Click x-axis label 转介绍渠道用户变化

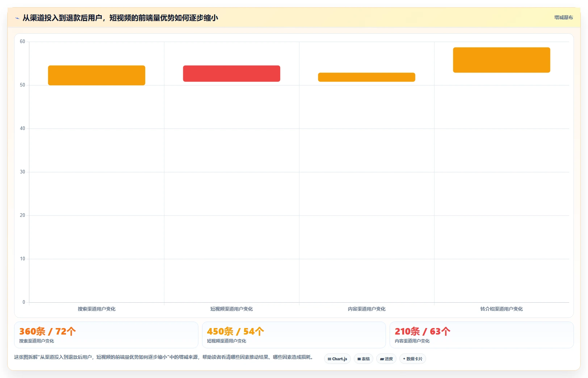pos(501,309)
